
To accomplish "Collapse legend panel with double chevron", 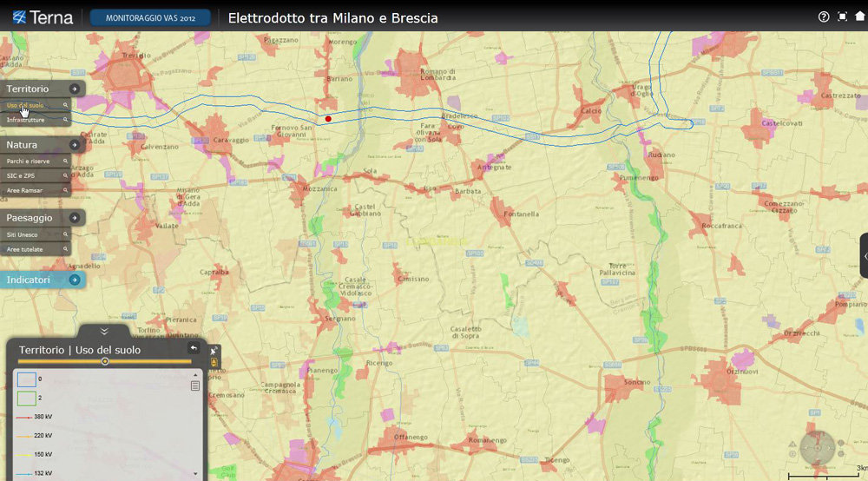I will tap(104, 331).
